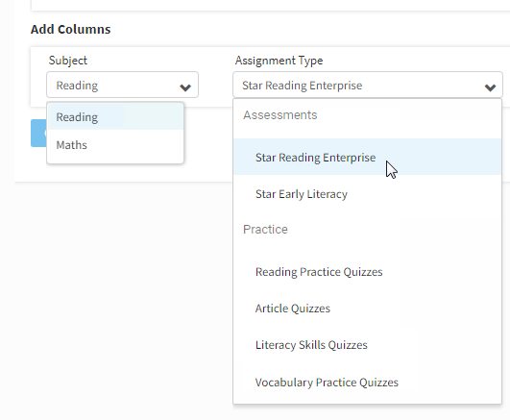Click the Star Reading Enterprise text in the Assignment Type box
The width and height of the screenshot is (510, 420).
(x=302, y=86)
